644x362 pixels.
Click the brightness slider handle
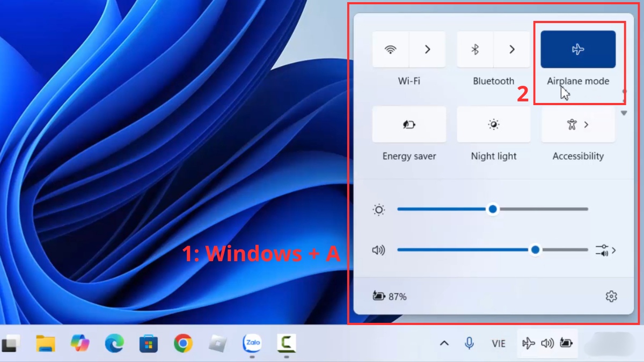tap(493, 209)
